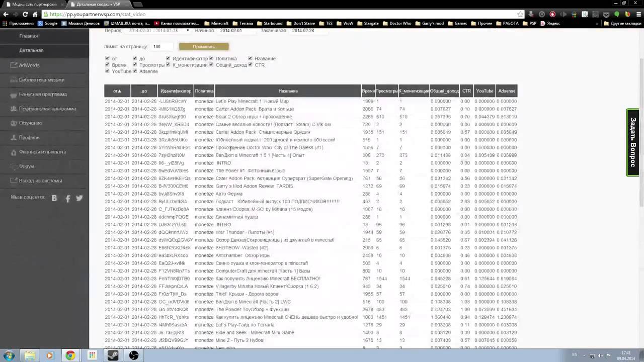644x362 pixels.
Task: Open finance and payouts icon in sidebar
Action: [14, 152]
